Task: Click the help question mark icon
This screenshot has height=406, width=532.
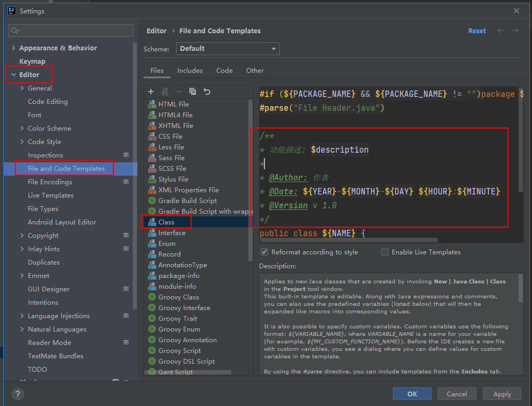Action: (x=18, y=394)
